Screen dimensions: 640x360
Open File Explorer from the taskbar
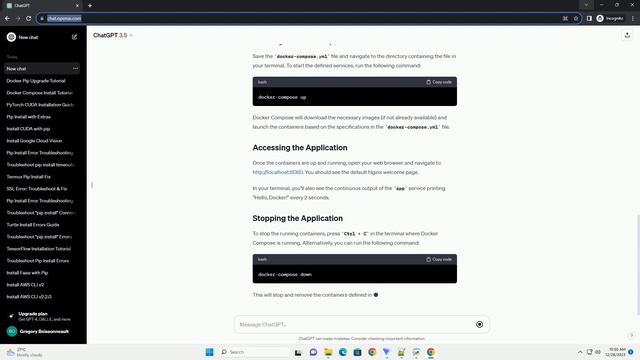pos(328,352)
